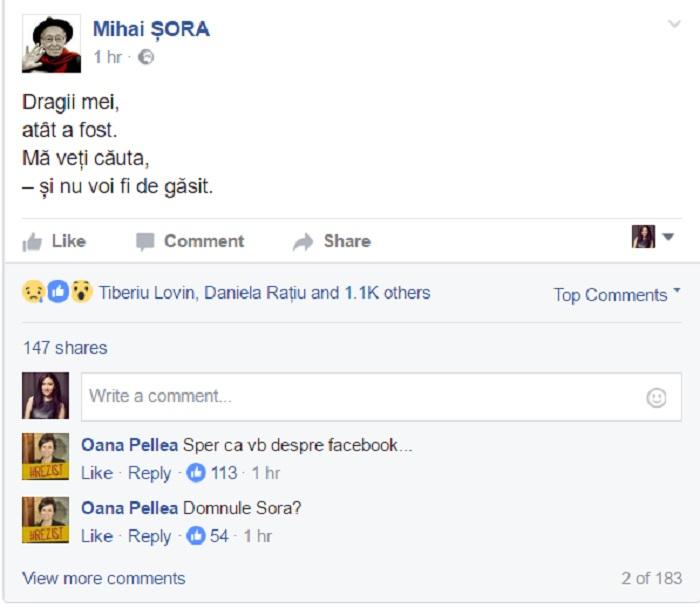This screenshot has width=700, height=609.
Task: Like the 'Sper ca vb despre facebook' comment
Action: (96, 472)
